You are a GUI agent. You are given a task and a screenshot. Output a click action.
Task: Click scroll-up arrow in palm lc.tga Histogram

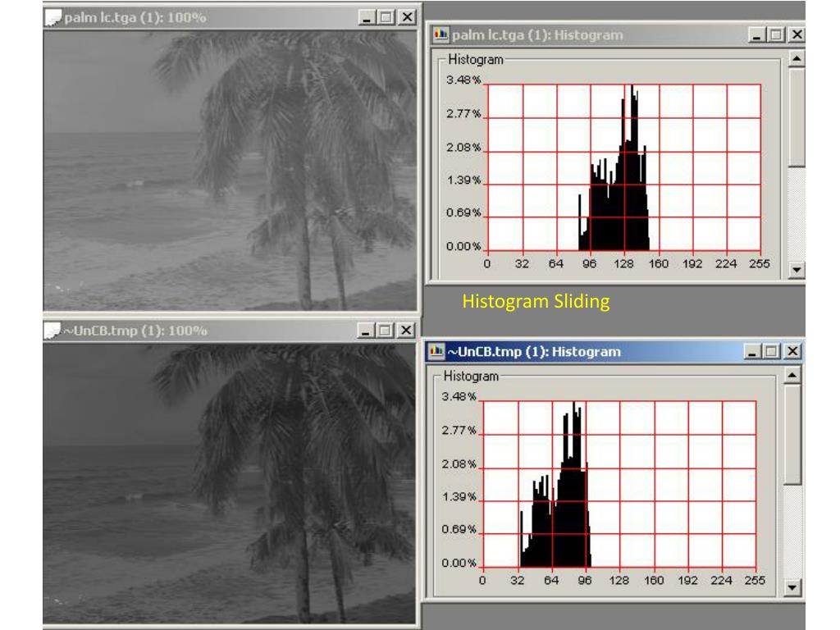click(x=797, y=58)
